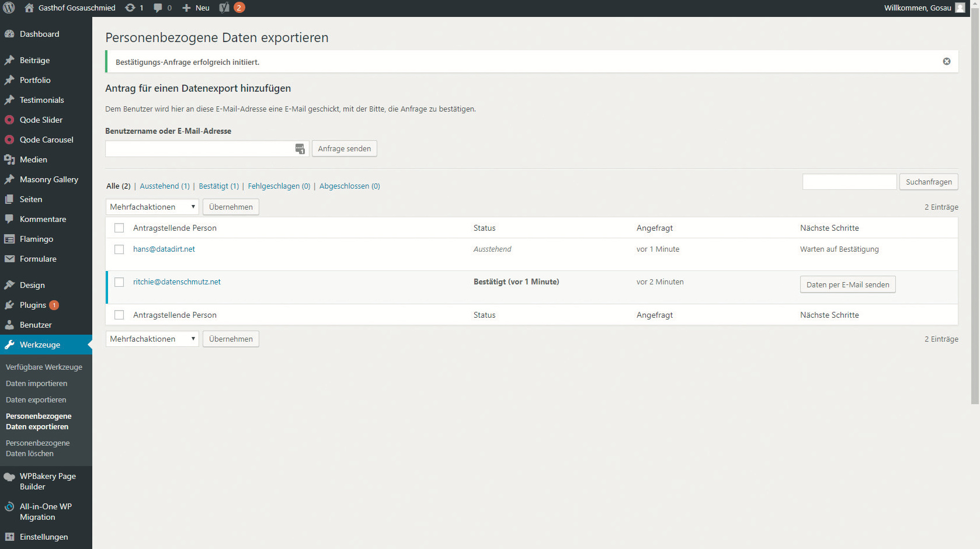The height and width of the screenshot is (549, 980).
Task: Dismiss the confirmation notice
Action: point(947,61)
